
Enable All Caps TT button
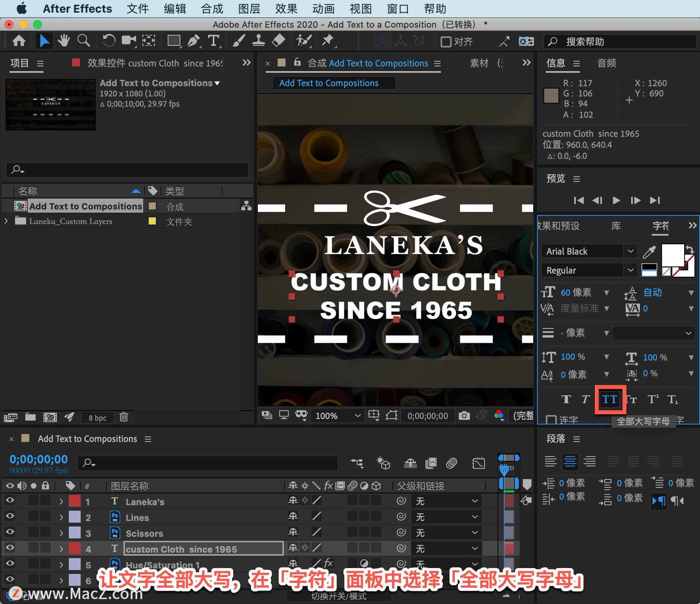click(610, 399)
